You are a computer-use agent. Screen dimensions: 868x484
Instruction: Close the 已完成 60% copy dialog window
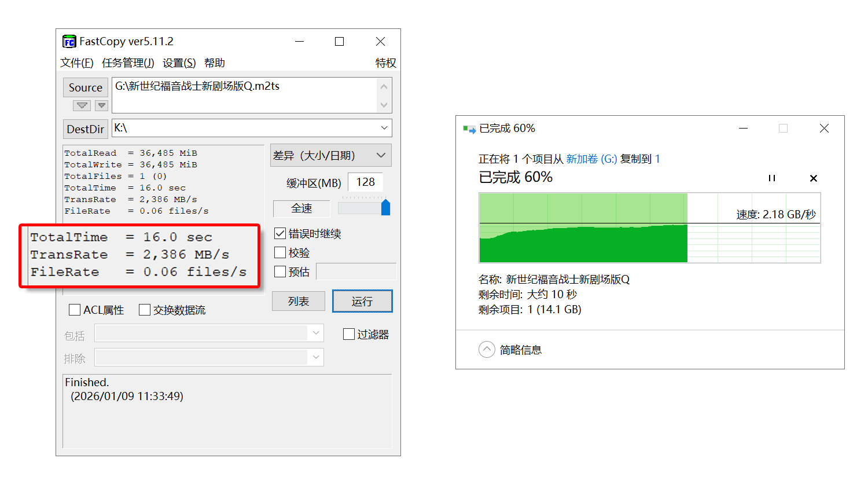pos(824,128)
